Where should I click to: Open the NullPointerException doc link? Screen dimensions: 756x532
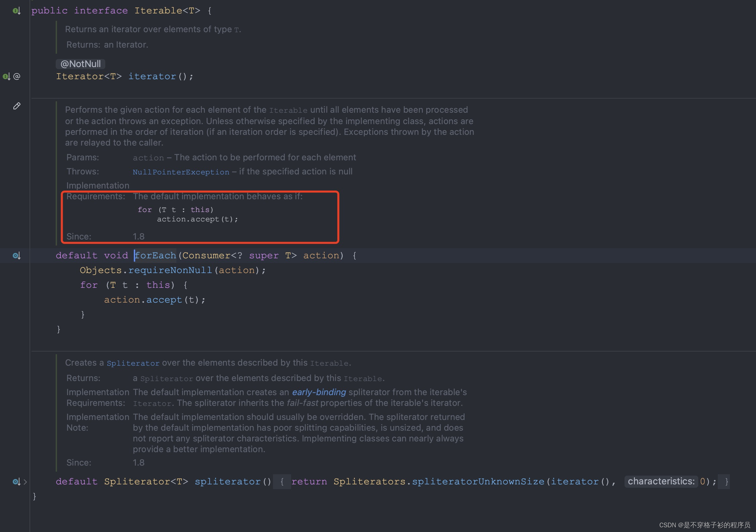[x=181, y=172]
